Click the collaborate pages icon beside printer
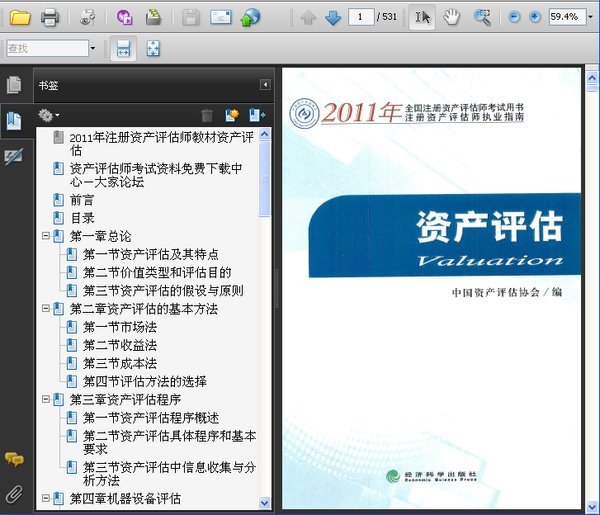Image resolution: width=600 pixels, height=515 pixels. 88,17
